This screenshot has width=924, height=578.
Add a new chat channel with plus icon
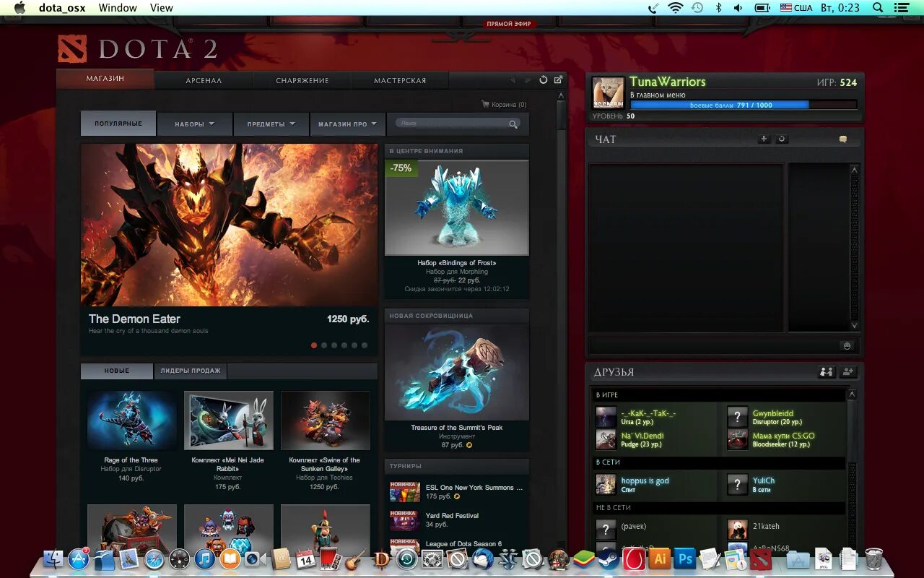[x=764, y=139]
